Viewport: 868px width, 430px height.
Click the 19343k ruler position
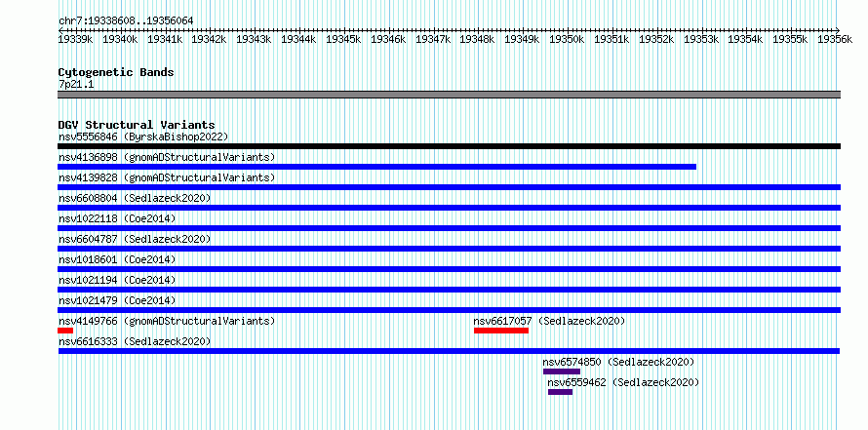click(255, 39)
